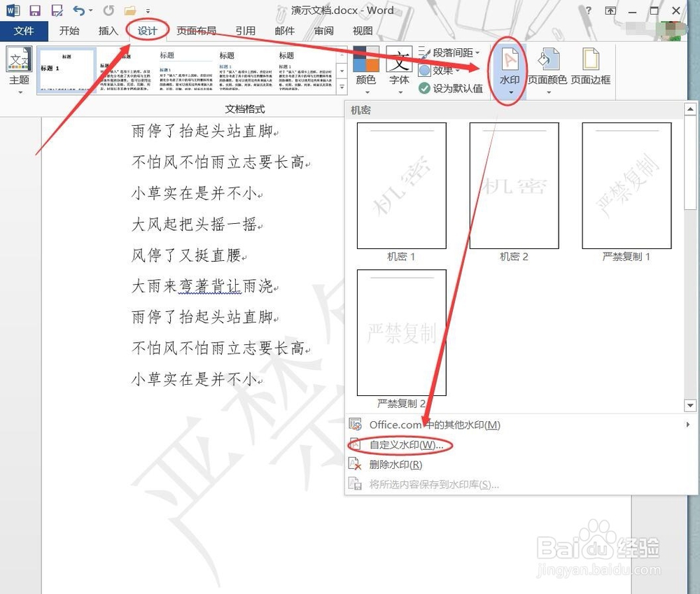The image size is (700, 594).
Task: Click the line 大风起把头摇一摇
Action: (x=194, y=224)
